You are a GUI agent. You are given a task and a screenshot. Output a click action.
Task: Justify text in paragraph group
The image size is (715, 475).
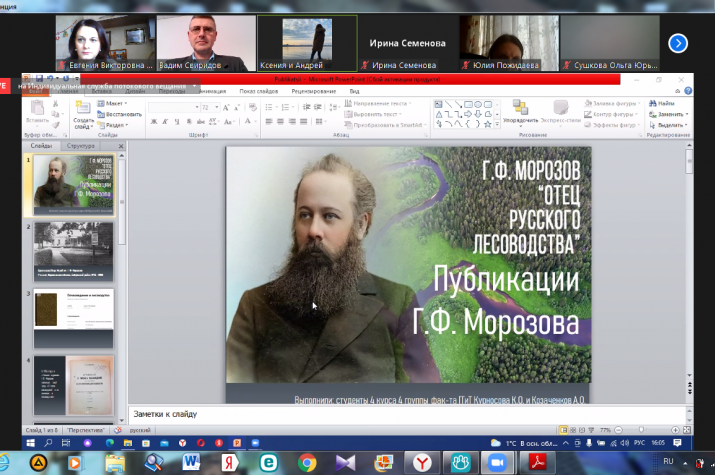(x=303, y=122)
